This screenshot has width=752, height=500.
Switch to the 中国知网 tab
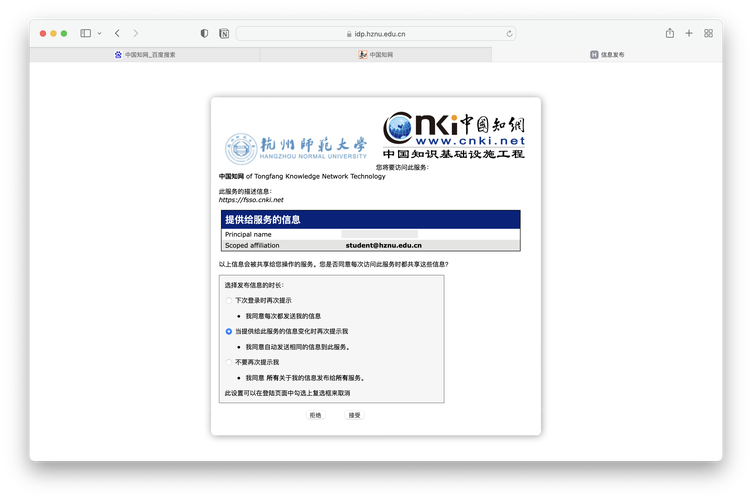[376, 55]
